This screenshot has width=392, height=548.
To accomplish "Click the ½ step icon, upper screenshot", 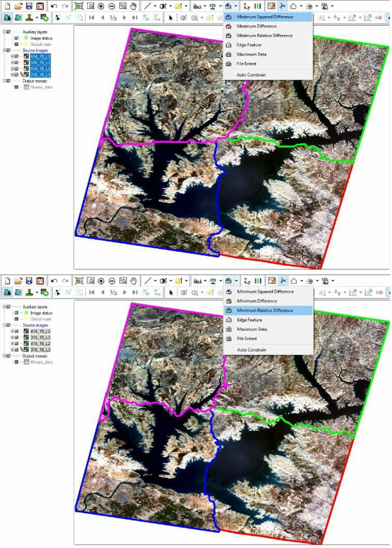I will pyautogui.click(x=113, y=17).
